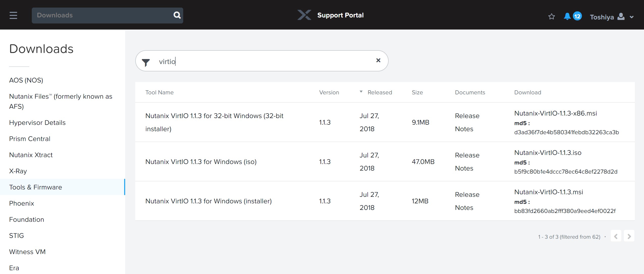The height and width of the screenshot is (274, 644).
Task: Click the magnifier search icon
Action: [177, 15]
